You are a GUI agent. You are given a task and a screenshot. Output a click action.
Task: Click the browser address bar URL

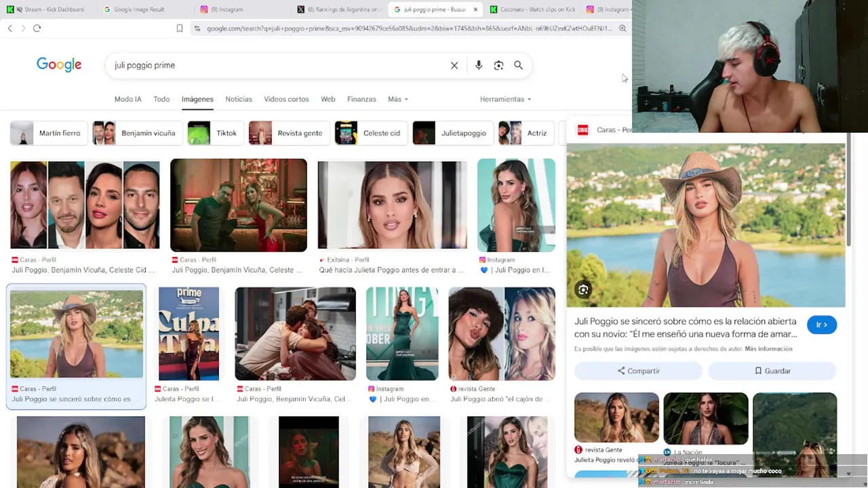click(x=409, y=28)
